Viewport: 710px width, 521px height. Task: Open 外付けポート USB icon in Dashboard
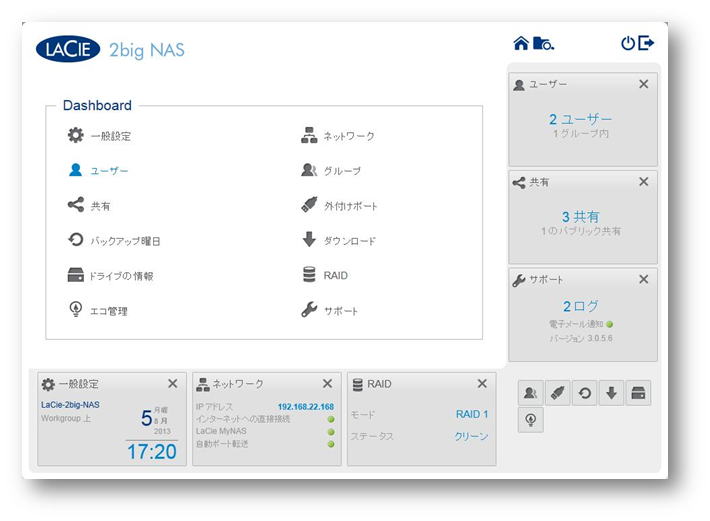[309, 205]
